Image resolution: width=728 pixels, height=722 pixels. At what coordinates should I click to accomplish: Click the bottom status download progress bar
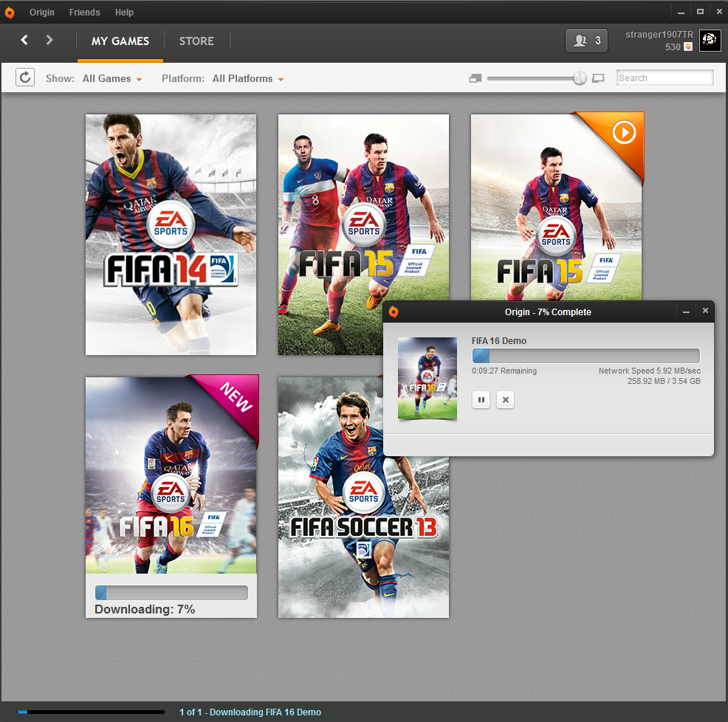click(91, 712)
